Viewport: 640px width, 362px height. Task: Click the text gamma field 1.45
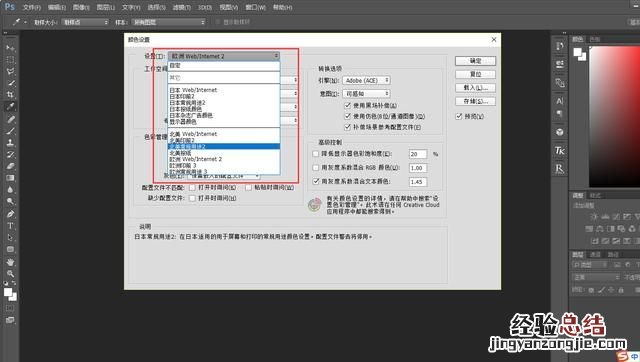[418, 182]
